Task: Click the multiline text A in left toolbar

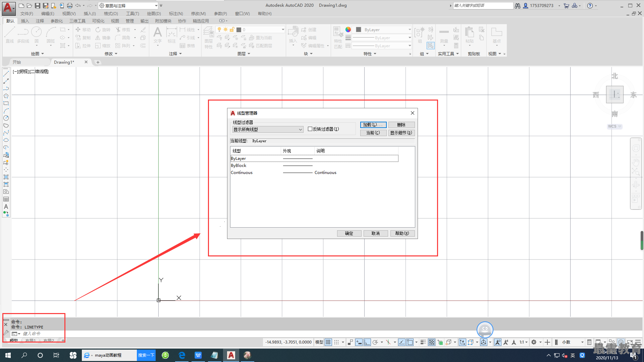Action: 6,206
